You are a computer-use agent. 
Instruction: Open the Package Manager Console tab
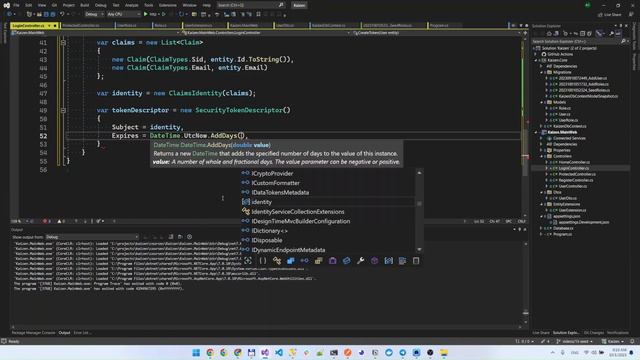tap(33, 333)
